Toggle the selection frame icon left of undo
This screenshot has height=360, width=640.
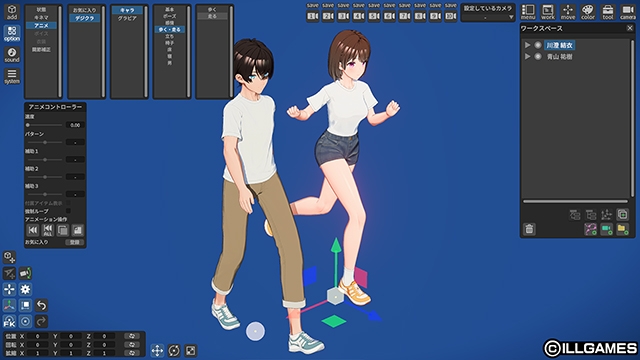click(x=25, y=305)
